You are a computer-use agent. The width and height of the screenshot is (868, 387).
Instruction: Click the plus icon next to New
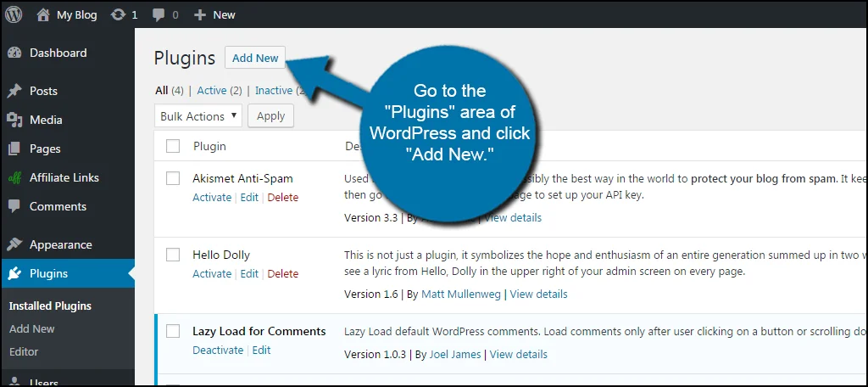pos(200,15)
